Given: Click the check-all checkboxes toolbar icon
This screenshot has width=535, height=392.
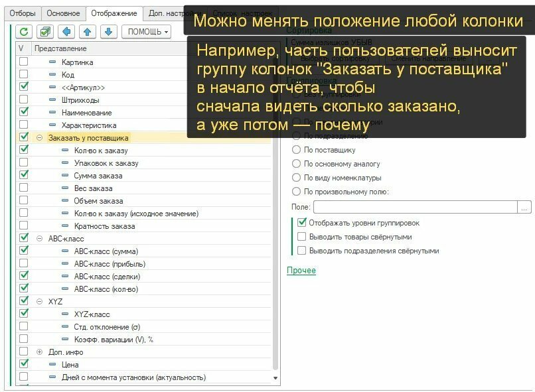Looking at the screenshot, I should [x=45, y=32].
